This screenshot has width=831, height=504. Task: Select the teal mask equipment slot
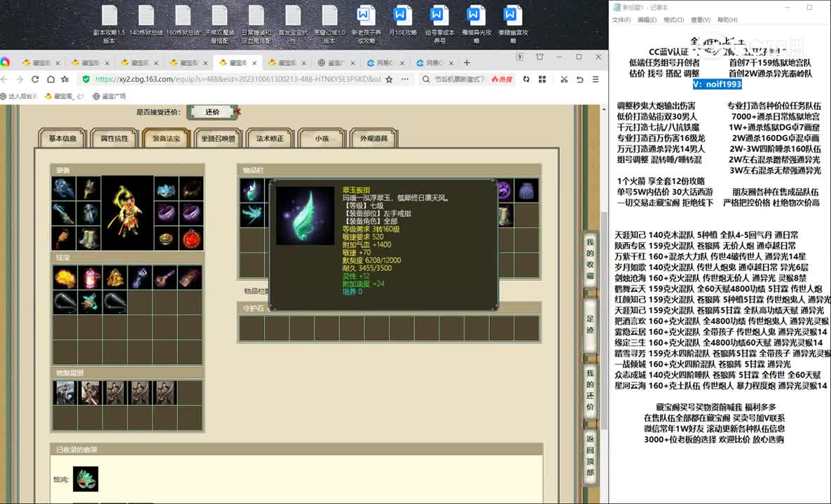166,188
